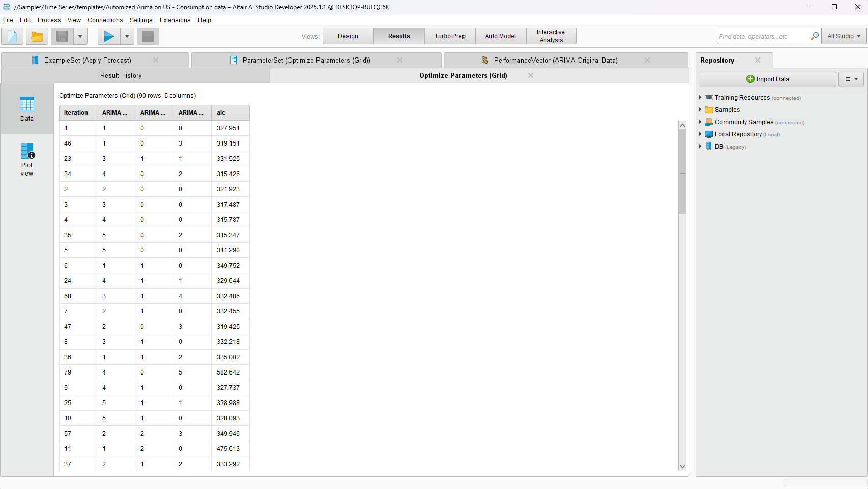Click the DB legacy database icon
This screenshot has height=489, width=868.
click(x=709, y=146)
